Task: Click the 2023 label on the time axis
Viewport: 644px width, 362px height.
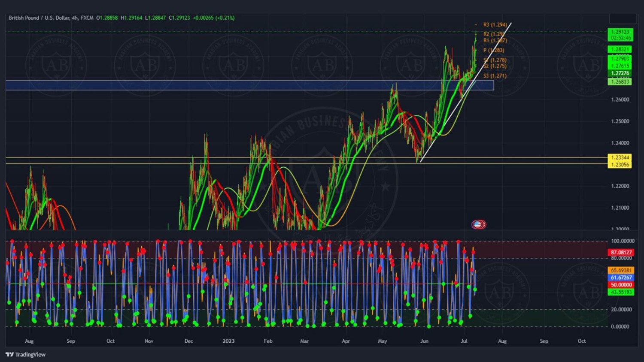Action: coord(228,341)
